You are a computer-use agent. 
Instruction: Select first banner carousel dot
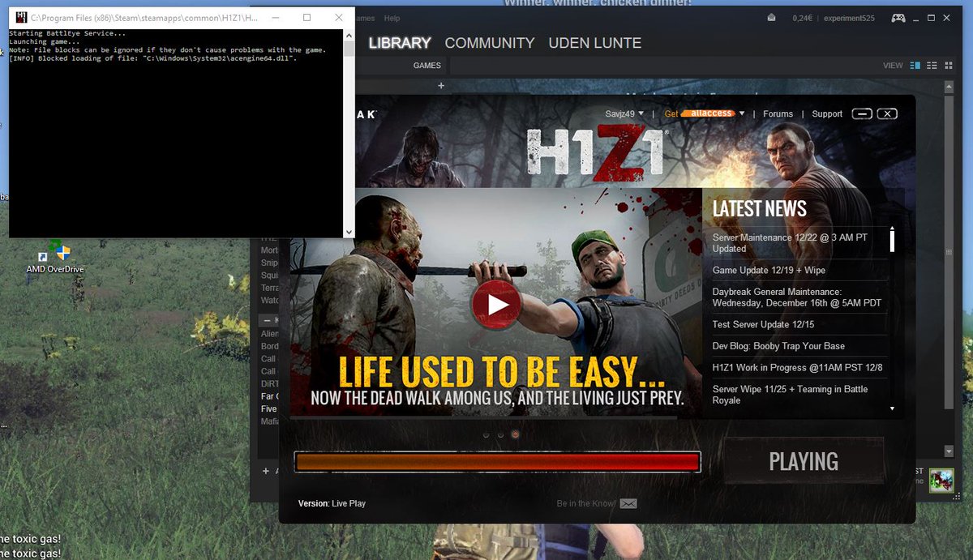486,434
